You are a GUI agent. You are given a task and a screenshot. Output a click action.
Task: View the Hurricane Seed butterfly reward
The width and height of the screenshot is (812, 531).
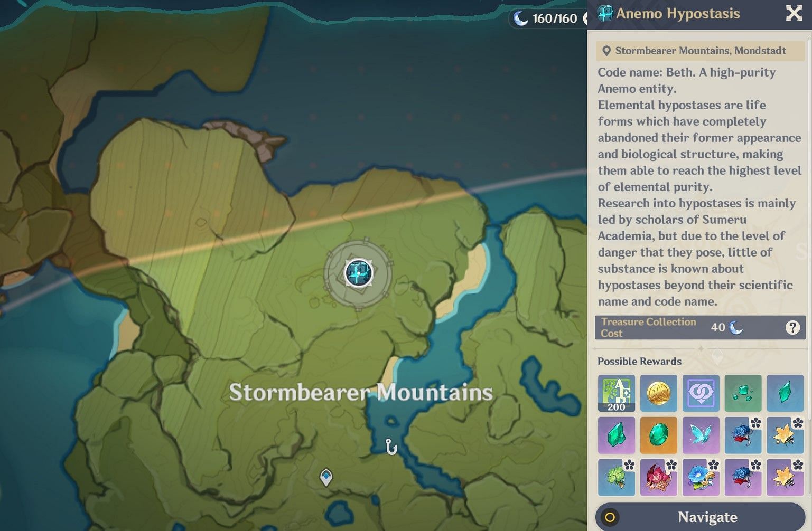(x=701, y=435)
